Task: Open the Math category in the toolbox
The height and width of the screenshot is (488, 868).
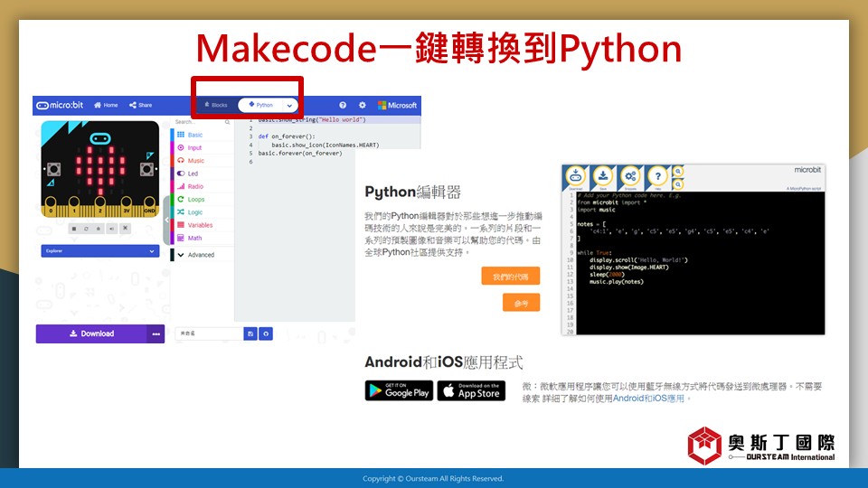Action: [202, 238]
